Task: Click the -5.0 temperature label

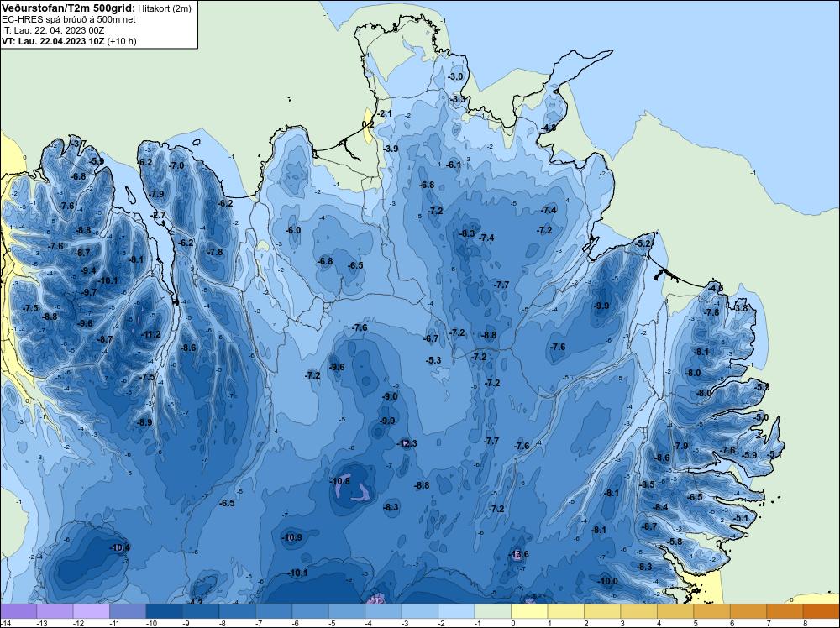Action: click(761, 417)
